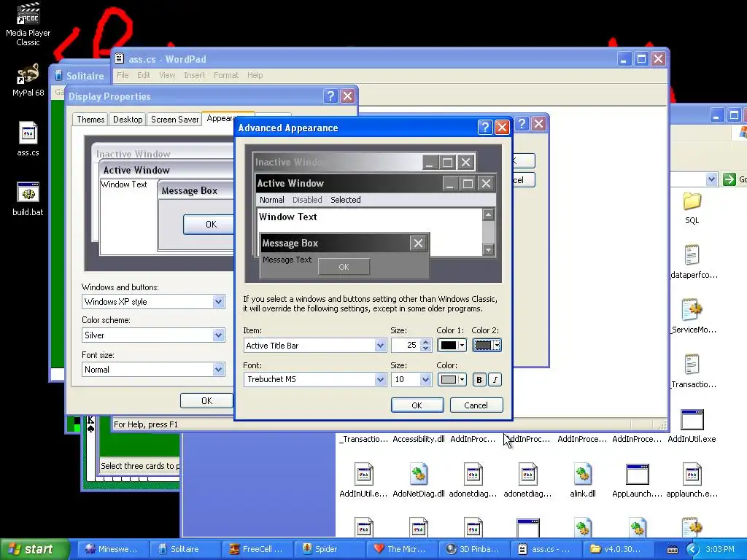The height and width of the screenshot is (560, 747).
Task: Select the _ServiceMo... file icon
Action: pos(693,316)
